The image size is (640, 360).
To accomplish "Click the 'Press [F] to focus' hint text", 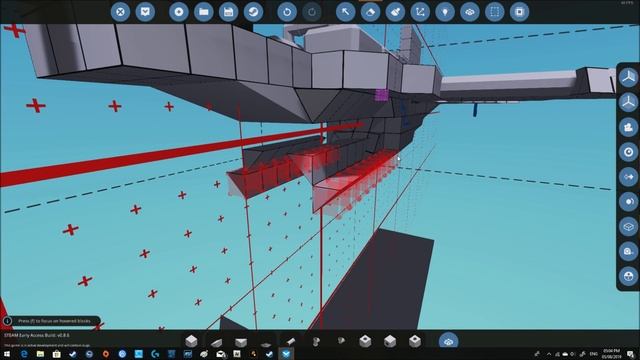I will 54,321.
